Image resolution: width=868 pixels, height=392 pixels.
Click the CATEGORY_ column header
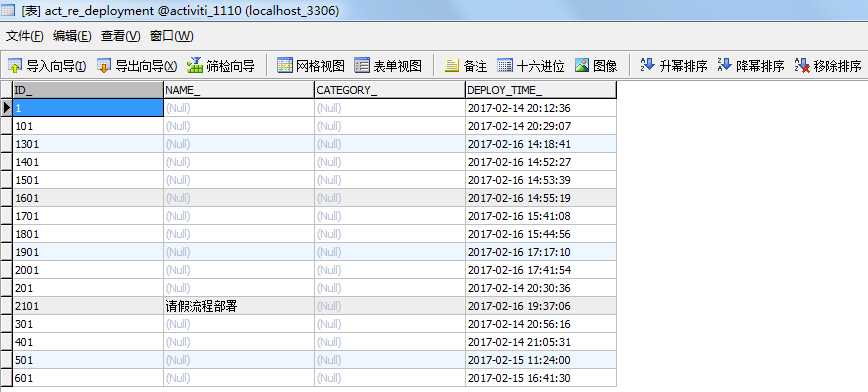click(x=390, y=90)
